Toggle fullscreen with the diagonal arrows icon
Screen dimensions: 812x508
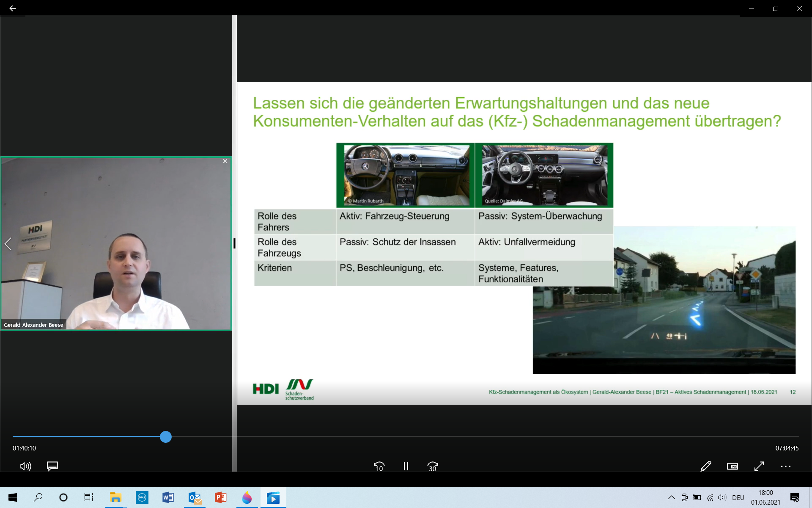[x=759, y=466]
